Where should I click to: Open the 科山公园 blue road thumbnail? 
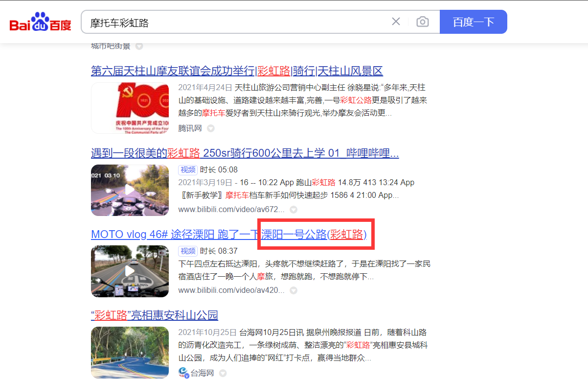pyautogui.click(x=130, y=353)
